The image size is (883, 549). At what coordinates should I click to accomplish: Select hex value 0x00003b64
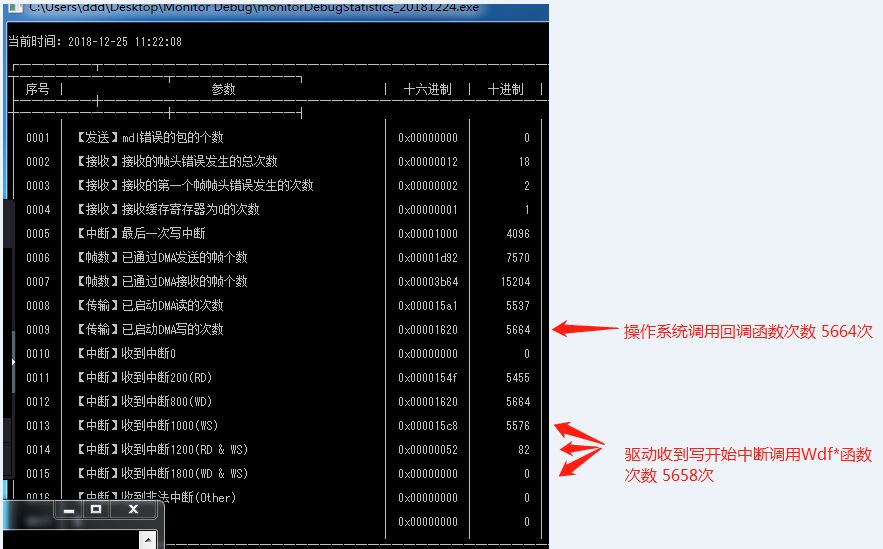click(x=428, y=282)
